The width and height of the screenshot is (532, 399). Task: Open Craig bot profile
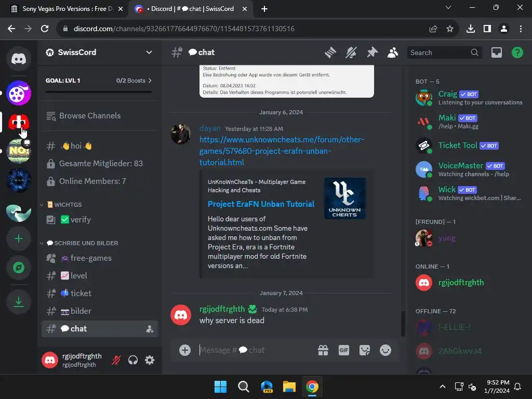click(x=469, y=98)
